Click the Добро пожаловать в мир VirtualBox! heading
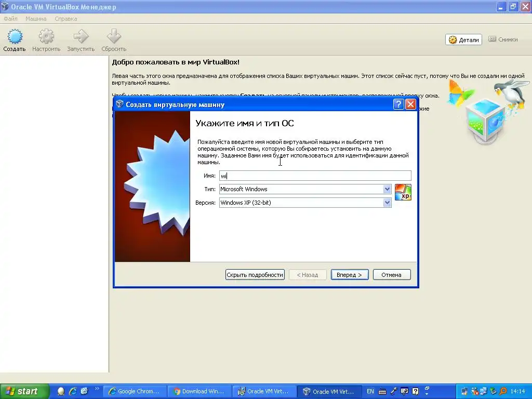Viewport: 532px width, 399px height. (176, 62)
